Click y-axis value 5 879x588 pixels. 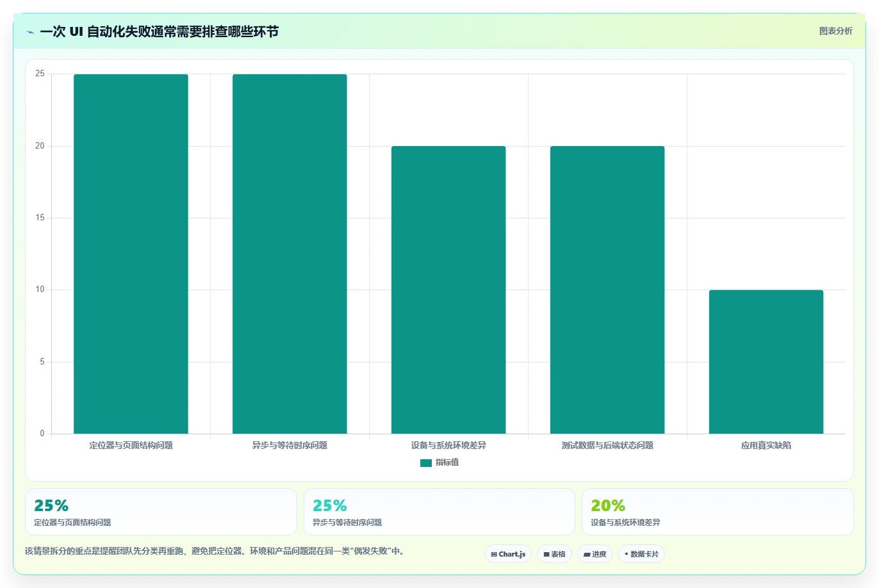42,362
